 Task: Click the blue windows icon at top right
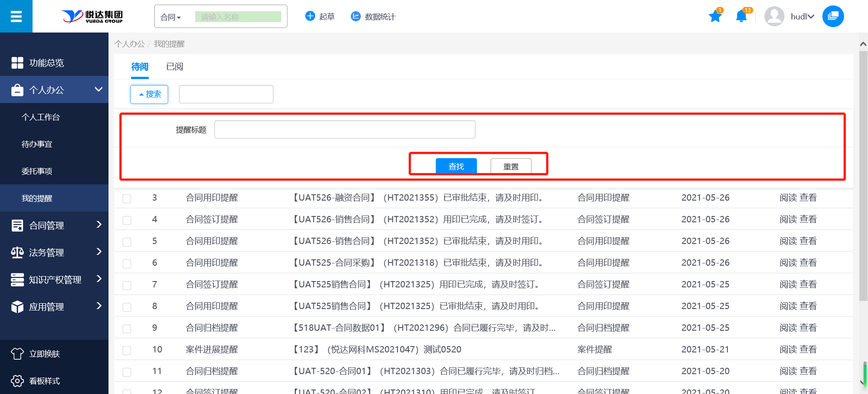833,17
